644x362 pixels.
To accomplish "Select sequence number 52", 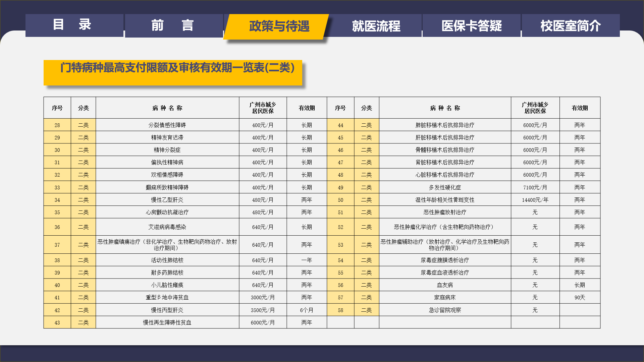I will [341, 227].
